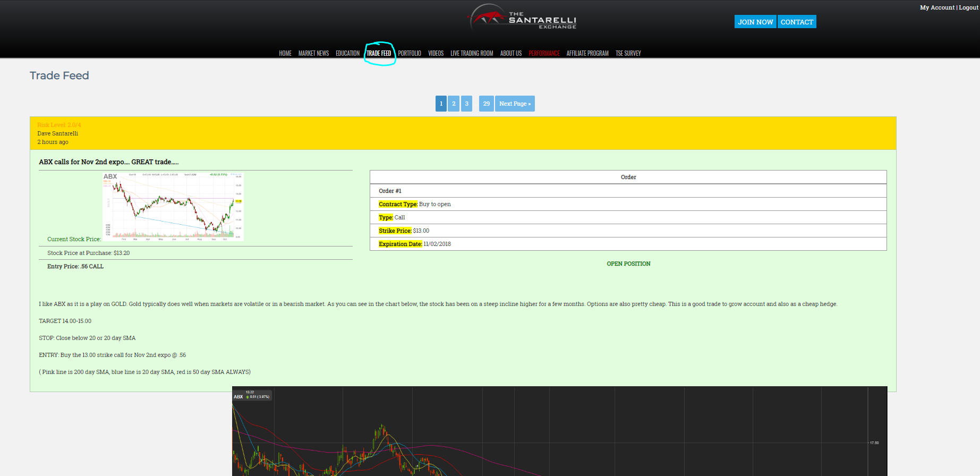Viewport: 980px width, 476px height.
Task: Jump to pagination page 29
Action: (487, 104)
